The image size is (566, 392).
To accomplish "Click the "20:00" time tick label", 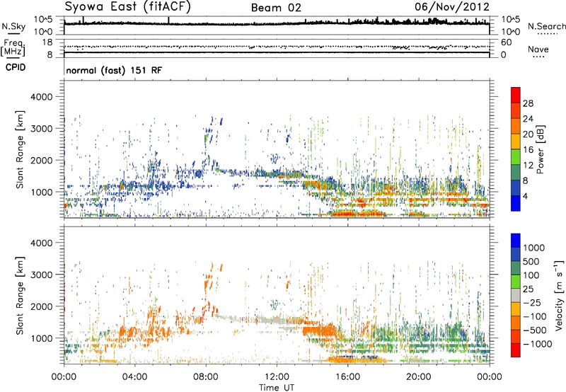I will point(418,377).
